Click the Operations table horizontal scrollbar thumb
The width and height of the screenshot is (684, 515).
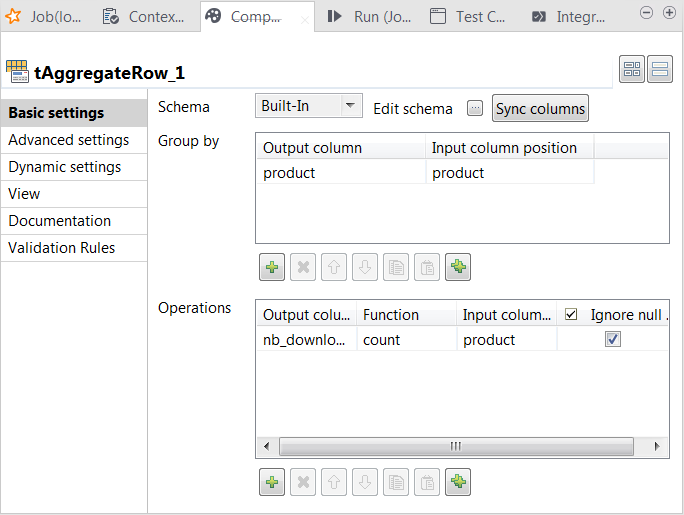pos(455,446)
